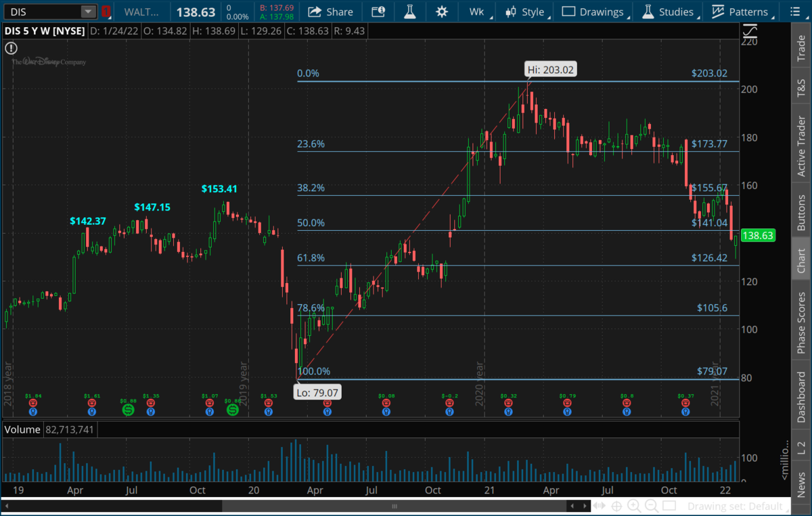Switch to the T&S sidebar tab

(802, 87)
